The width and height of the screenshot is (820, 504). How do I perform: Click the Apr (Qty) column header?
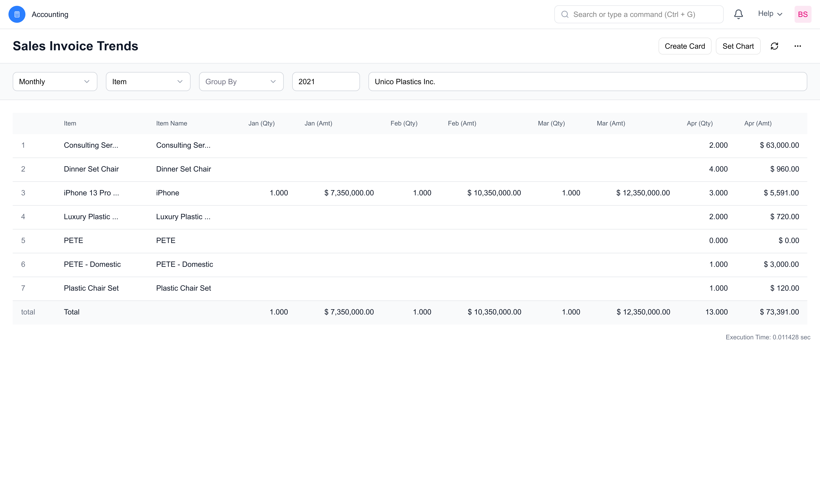(x=700, y=123)
